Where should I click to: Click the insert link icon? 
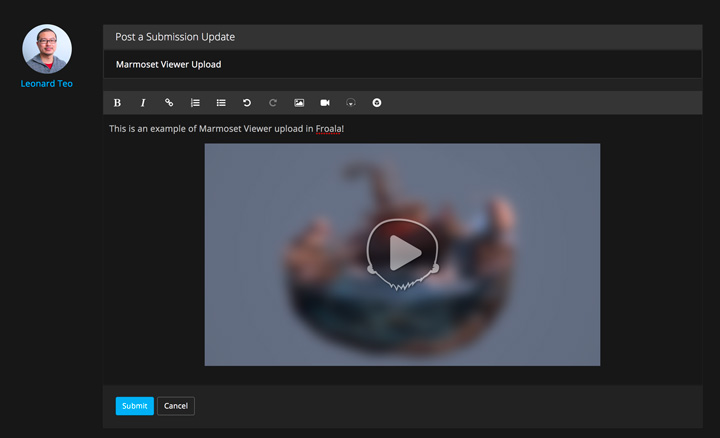point(169,103)
